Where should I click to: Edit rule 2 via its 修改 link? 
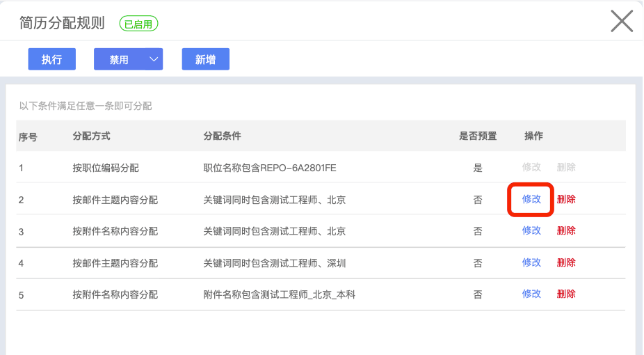click(531, 199)
